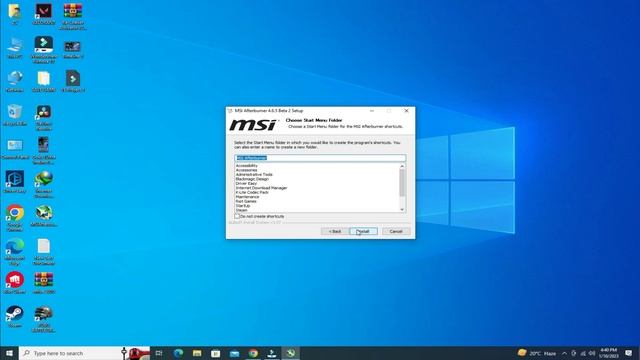Select the Recycle Bin icon
Screen dimensions: 640x360
[x=15, y=115]
